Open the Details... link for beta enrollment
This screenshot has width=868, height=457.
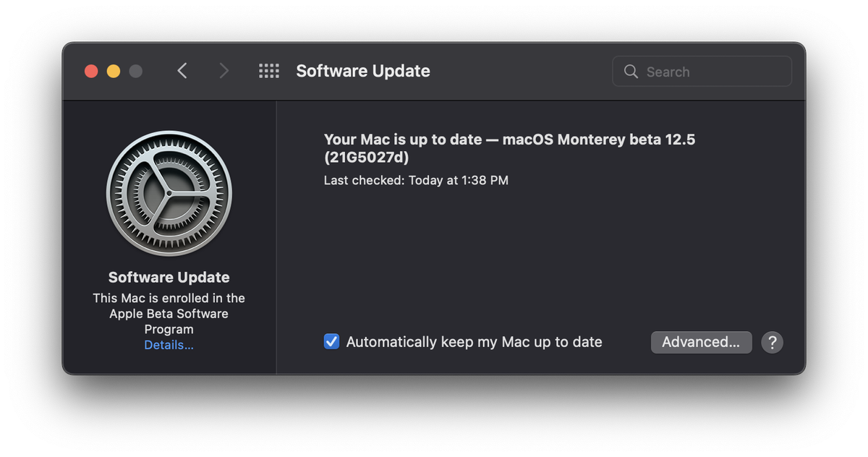pos(169,345)
